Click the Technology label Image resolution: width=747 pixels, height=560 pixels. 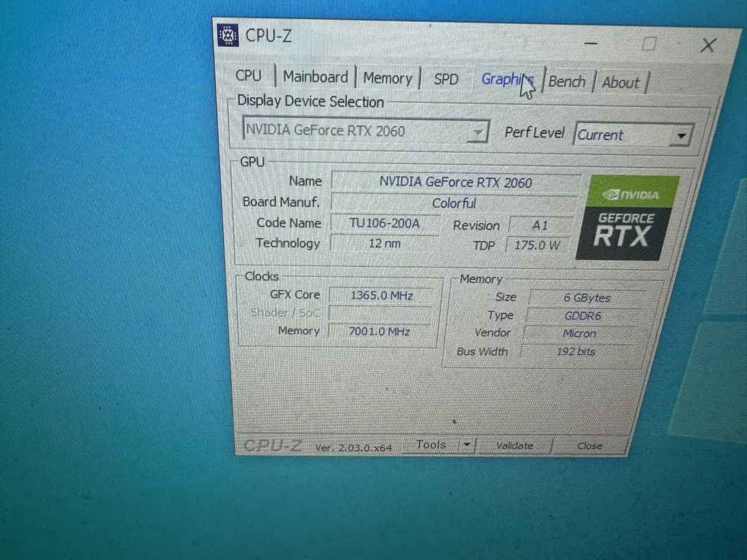coord(288,243)
